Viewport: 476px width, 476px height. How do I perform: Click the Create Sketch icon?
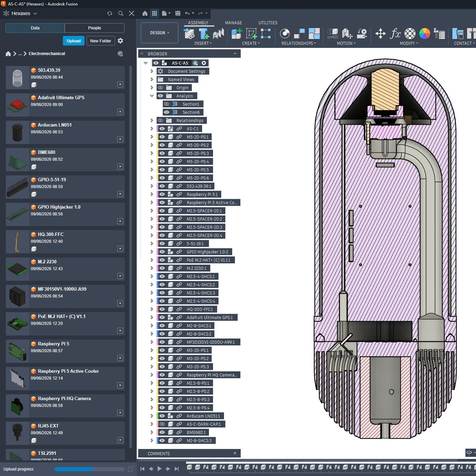point(251,34)
